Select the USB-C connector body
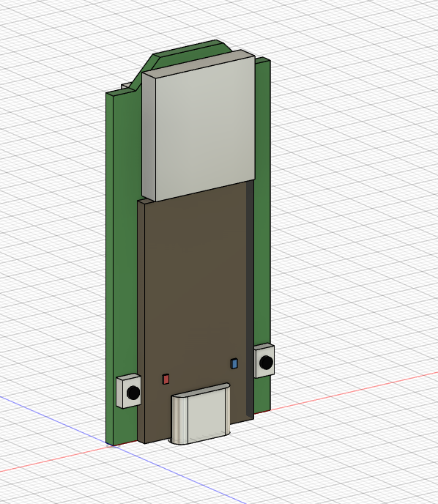The width and height of the screenshot is (438, 504). click(x=201, y=414)
